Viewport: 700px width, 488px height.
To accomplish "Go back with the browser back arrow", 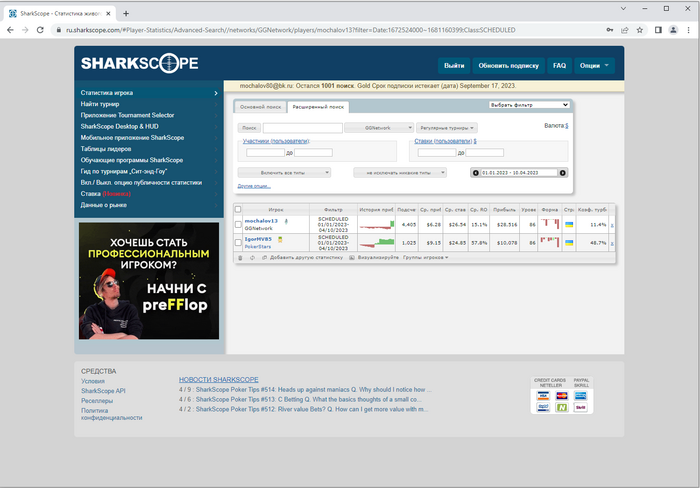I will [x=10, y=30].
